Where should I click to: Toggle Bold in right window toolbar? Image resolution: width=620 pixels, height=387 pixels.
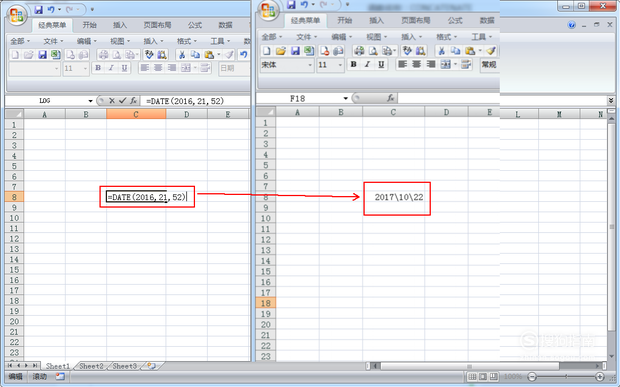pyautogui.click(x=353, y=64)
